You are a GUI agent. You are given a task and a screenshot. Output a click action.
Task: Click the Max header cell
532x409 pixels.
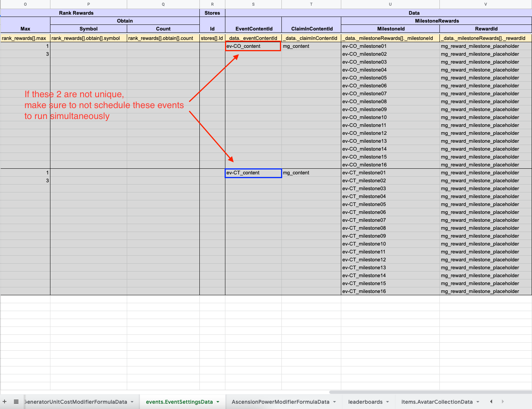click(x=25, y=29)
